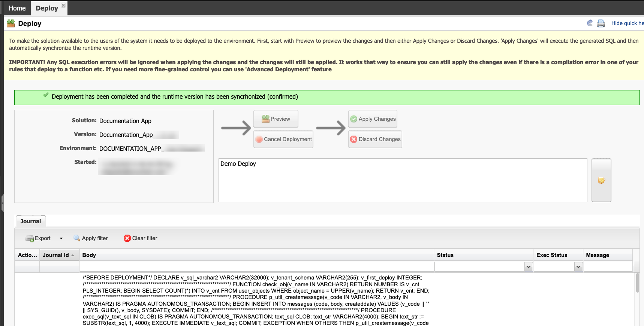Click Apply Changes button

click(x=373, y=119)
